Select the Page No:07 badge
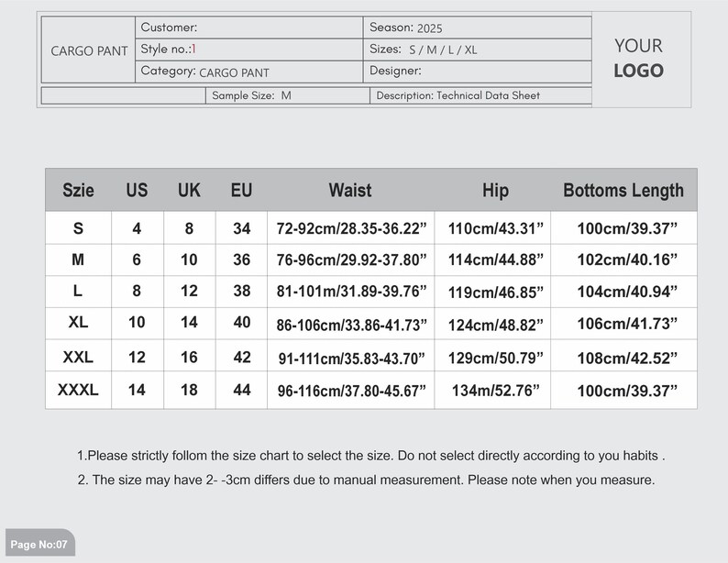This screenshot has width=728, height=563. click(40, 542)
